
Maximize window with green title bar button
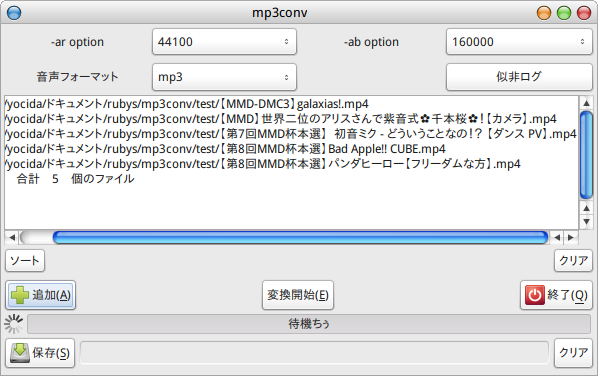(564, 13)
